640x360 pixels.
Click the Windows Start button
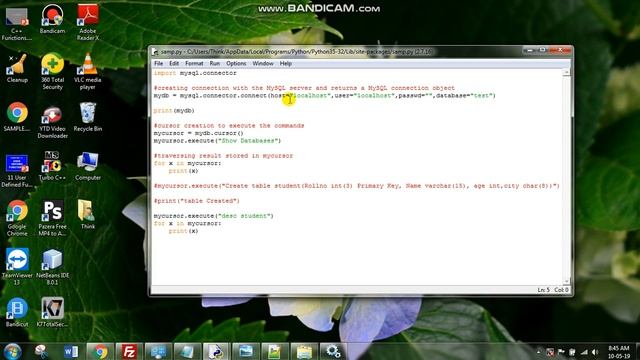coord(12,351)
